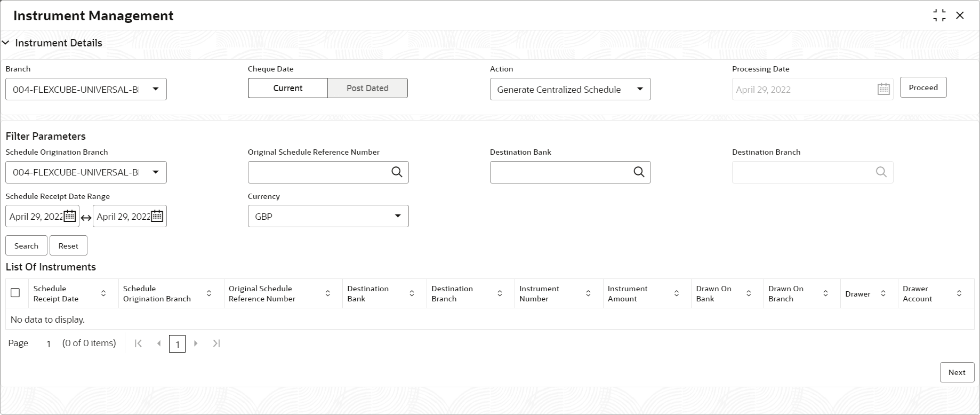Click the Next button
980x415 pixels.
pos(957,372)
